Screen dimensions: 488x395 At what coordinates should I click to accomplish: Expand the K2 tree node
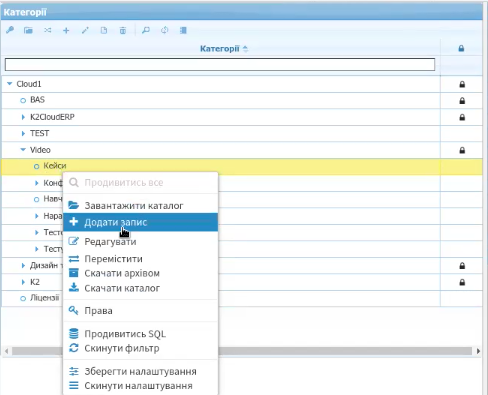(x=23, y=282)
